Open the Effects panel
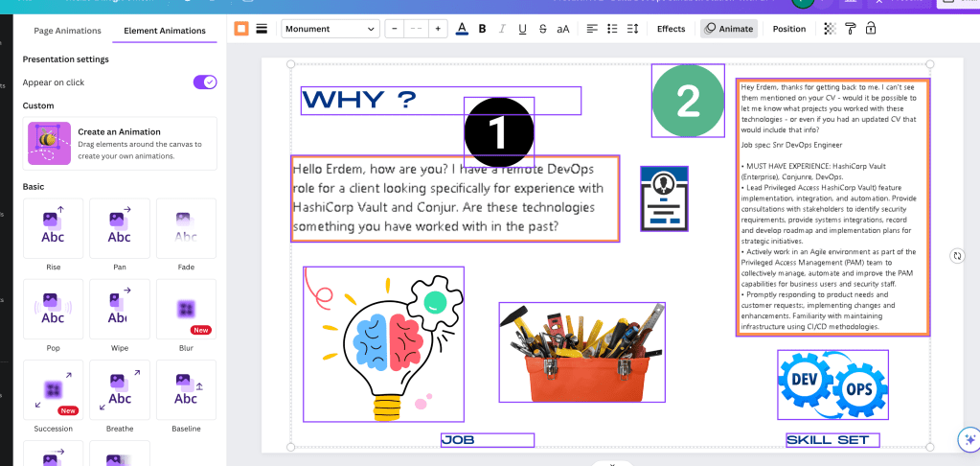This screenshot has width=980, height=466. [x=672, y=29]
